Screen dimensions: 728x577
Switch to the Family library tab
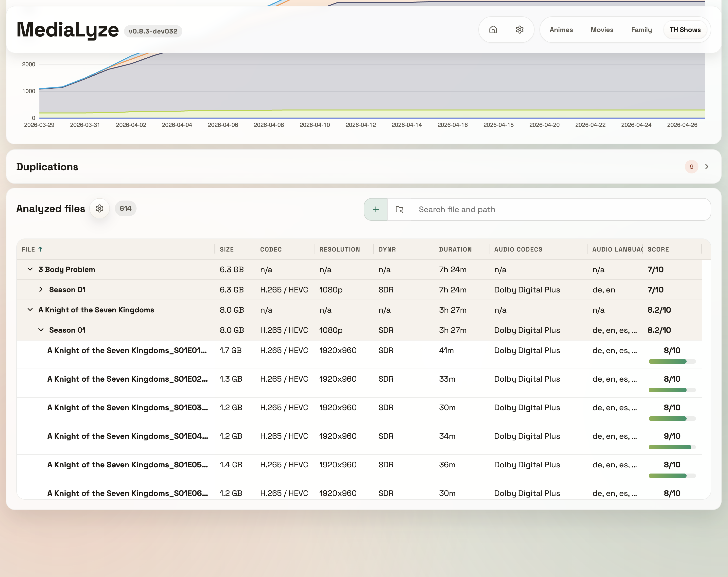tap(641, 30)
